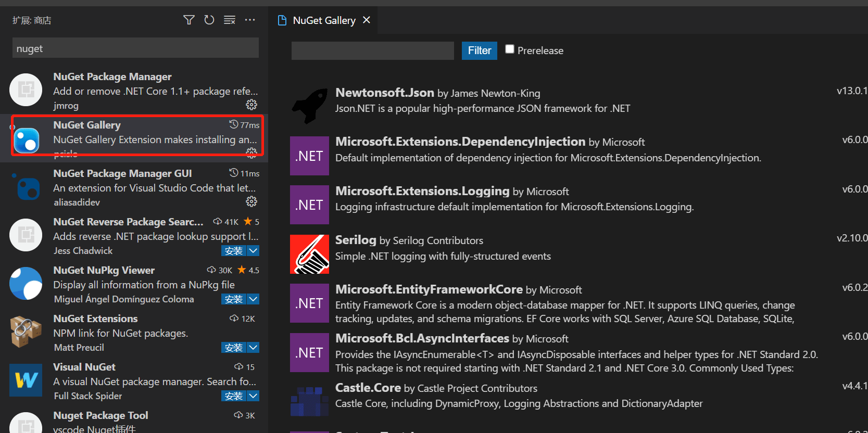Click version v13.0.1 of Newtonsoft.Json

(852, 91)
